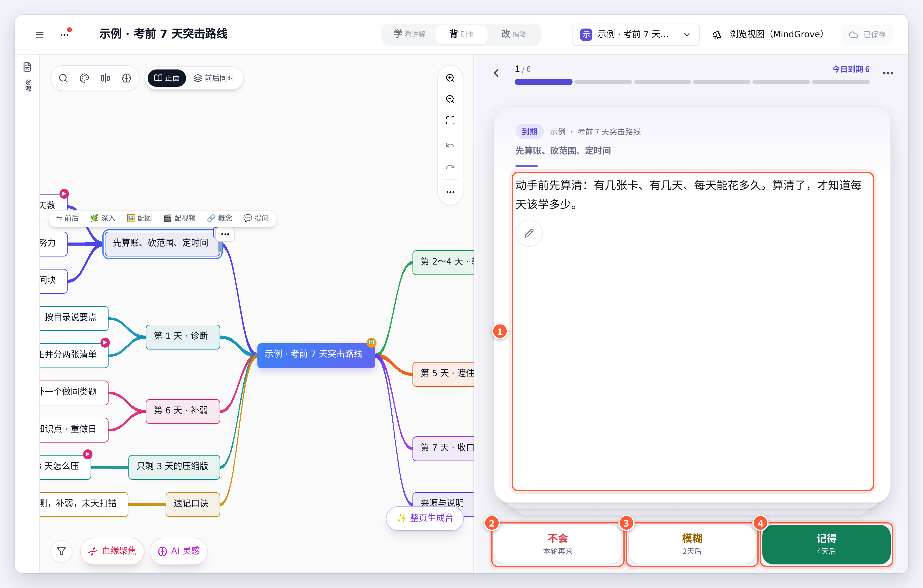Go back with the left chevron
The height and width of the screenshot is (588, 923).
coord(496,73)
